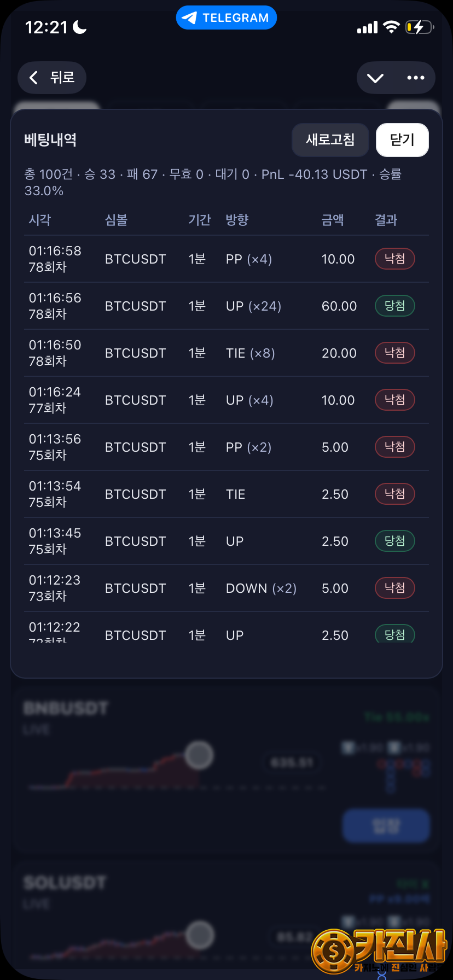The width and height of the screenshot is (453, 980).
Task: Open the three-dots more options menu
Action: [x=416, y=78]
